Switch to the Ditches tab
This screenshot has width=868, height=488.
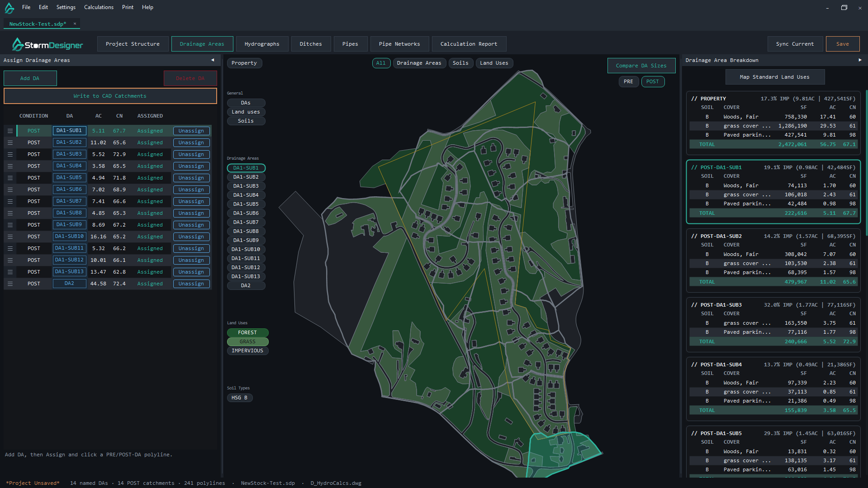pos(311,44)
